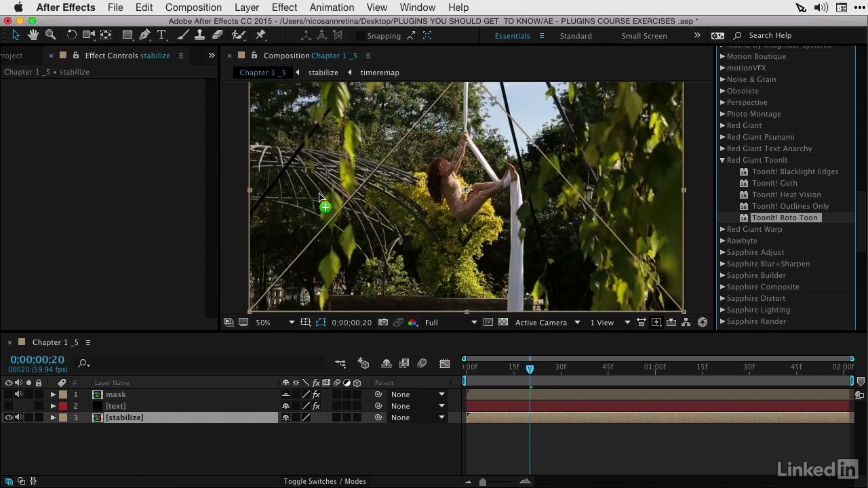Open the Graph Editor icon

point(444,364)
